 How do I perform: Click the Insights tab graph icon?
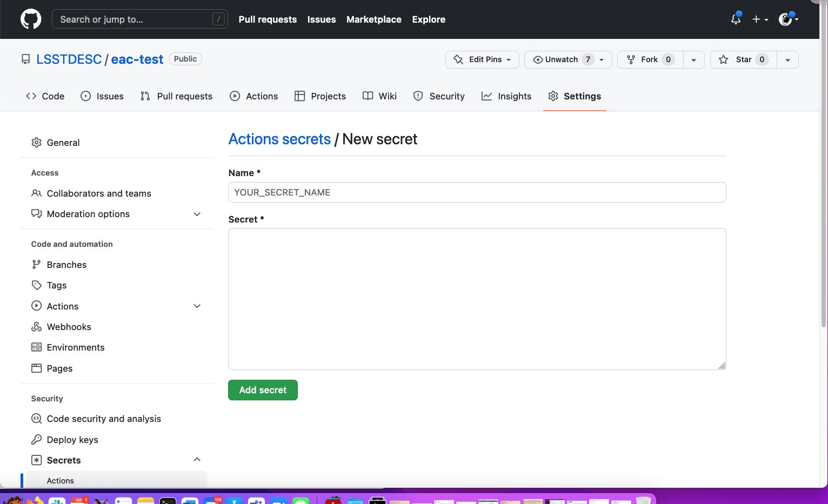tap(486, 96)
